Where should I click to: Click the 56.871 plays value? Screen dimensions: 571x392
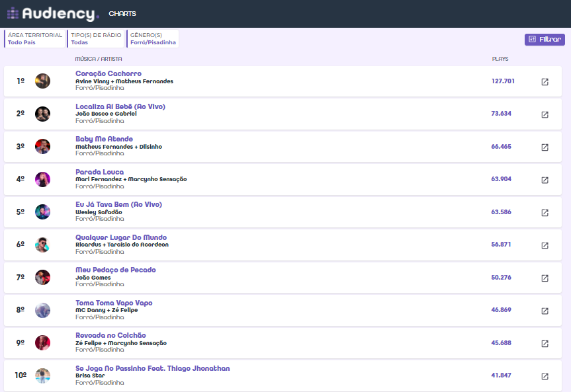501,244
